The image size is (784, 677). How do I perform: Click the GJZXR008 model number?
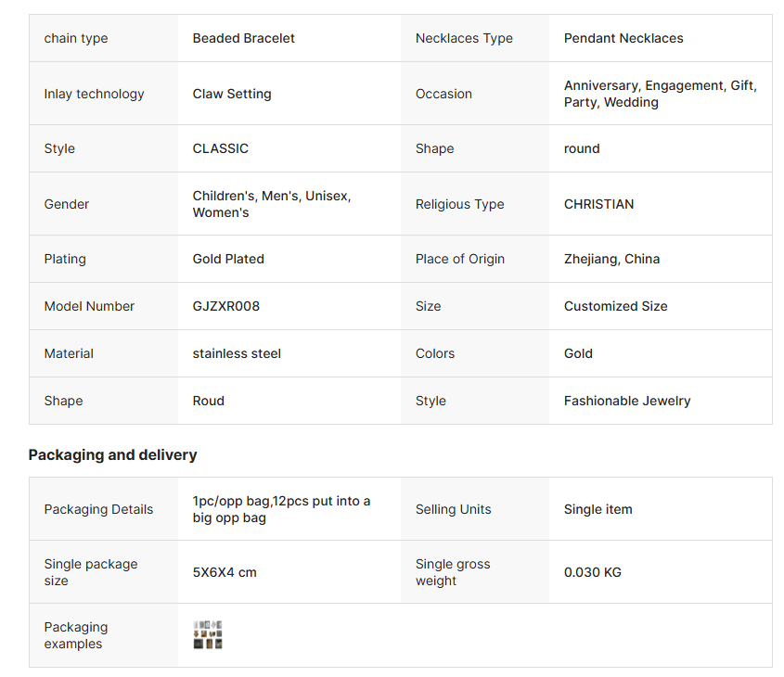point(226,306)
